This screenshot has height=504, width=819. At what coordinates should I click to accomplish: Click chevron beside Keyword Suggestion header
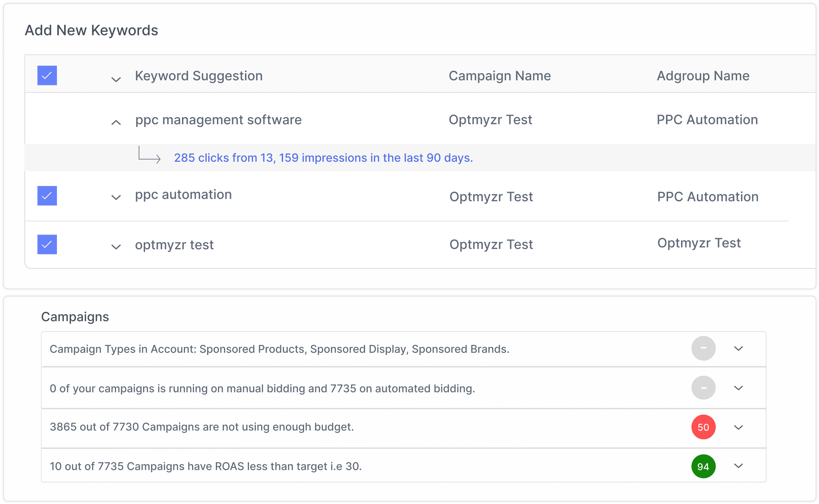[116, 79]
